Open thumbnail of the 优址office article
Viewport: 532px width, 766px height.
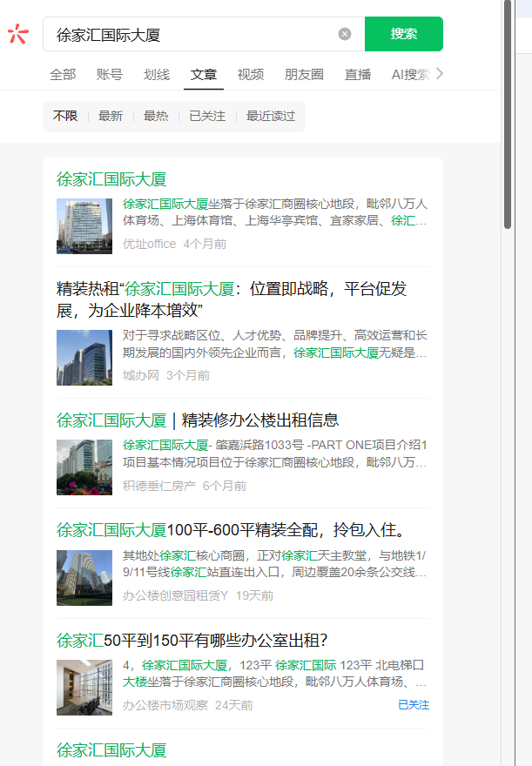84,226
